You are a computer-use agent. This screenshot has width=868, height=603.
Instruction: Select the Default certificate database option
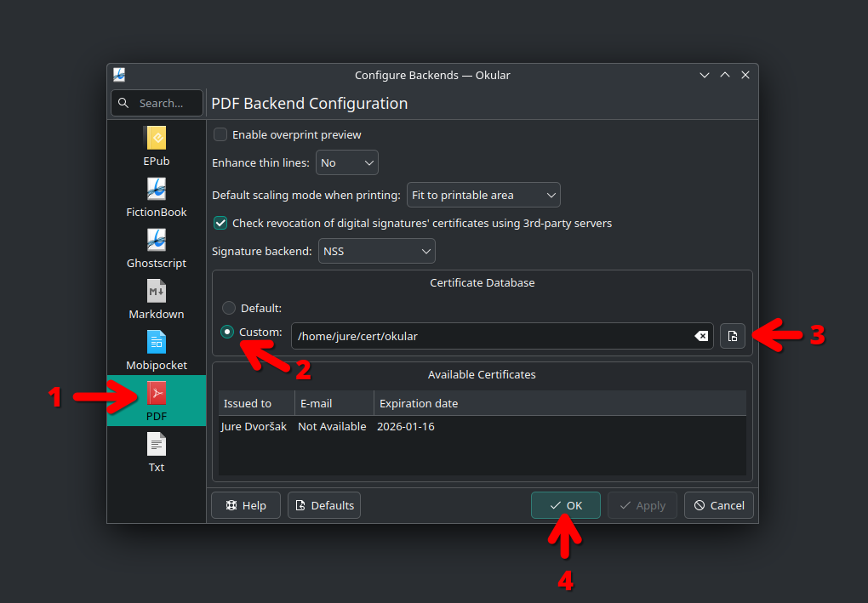coord(228,308)
